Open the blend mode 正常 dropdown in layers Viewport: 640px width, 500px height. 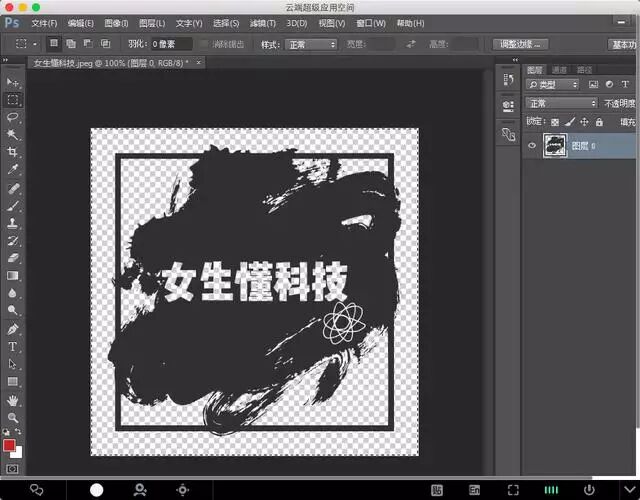pos(562,103)
